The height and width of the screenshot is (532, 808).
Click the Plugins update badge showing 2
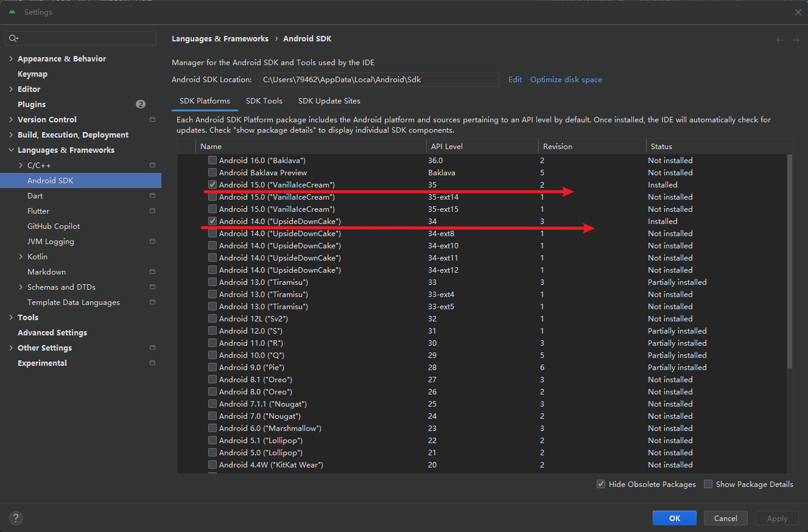click(141, 104)
